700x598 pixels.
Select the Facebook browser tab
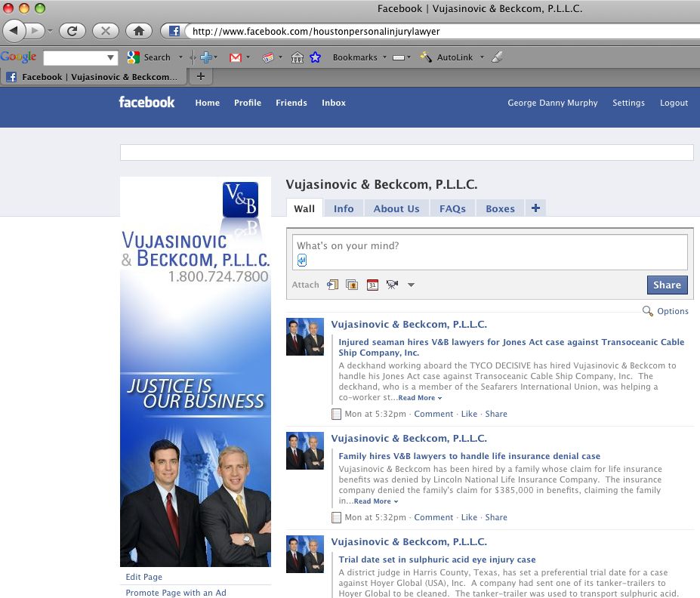pyautogui.click(x=94, y=77)
